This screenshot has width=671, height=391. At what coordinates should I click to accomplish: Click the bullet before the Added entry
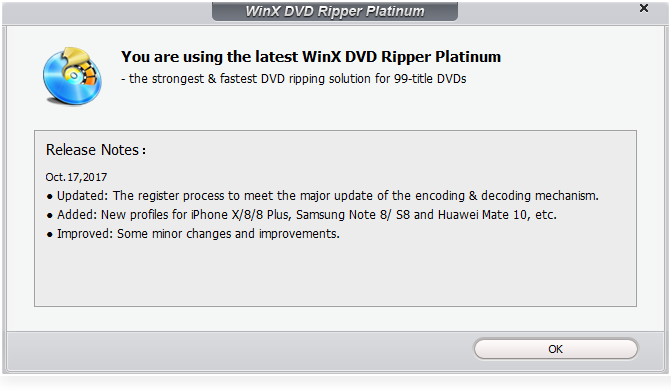coord(50,216)
